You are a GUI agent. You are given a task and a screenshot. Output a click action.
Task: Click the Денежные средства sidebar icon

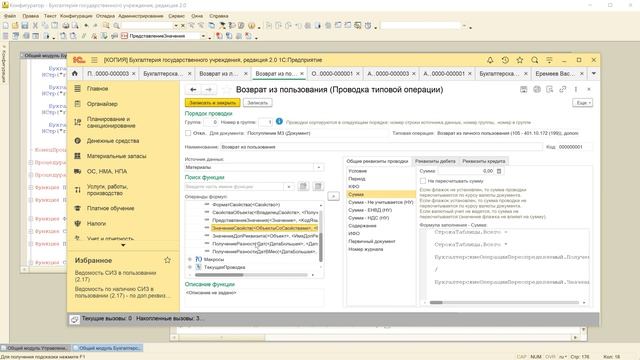pos(78,141)
